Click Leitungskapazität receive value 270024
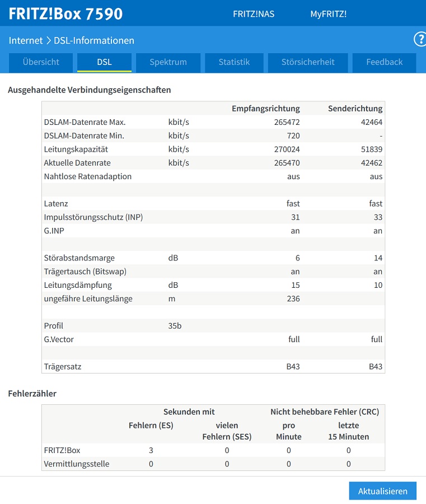426x504 pixels. (x=287, y=150)
